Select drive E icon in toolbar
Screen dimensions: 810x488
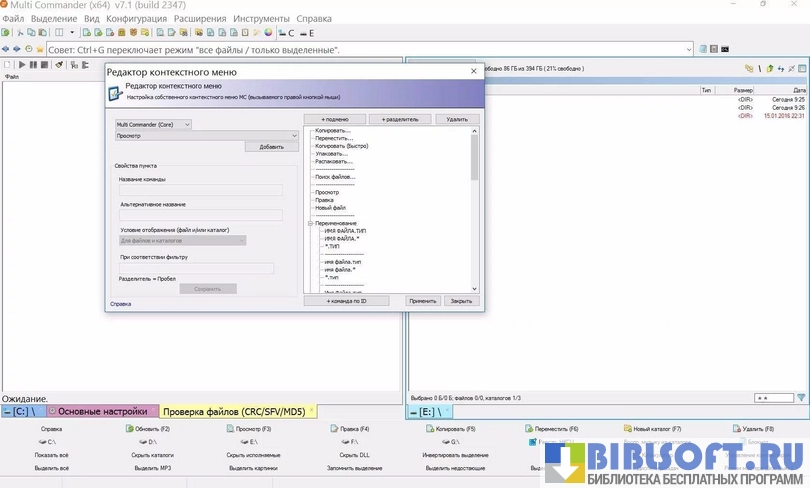coord(301,33)
